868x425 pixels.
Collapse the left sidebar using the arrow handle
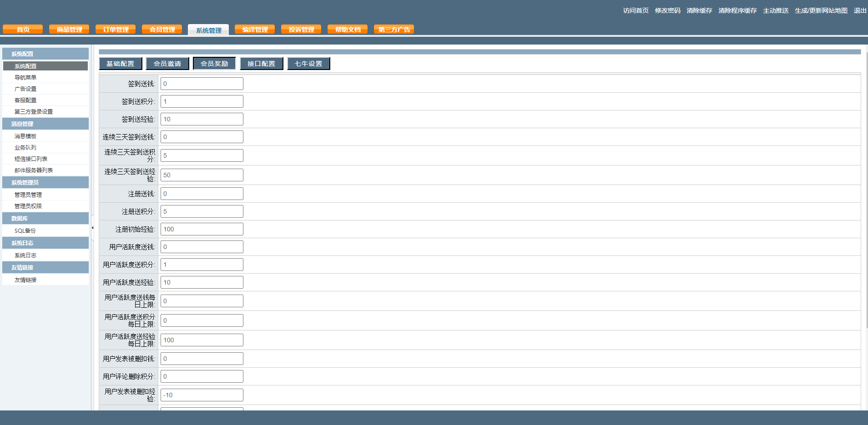click(x=92, y=228)
